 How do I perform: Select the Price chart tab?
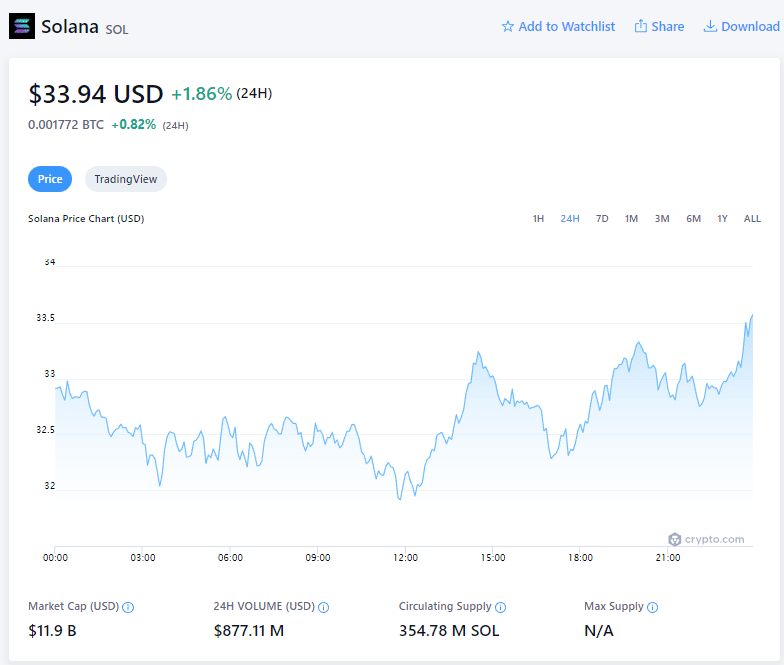pos(50,179)
